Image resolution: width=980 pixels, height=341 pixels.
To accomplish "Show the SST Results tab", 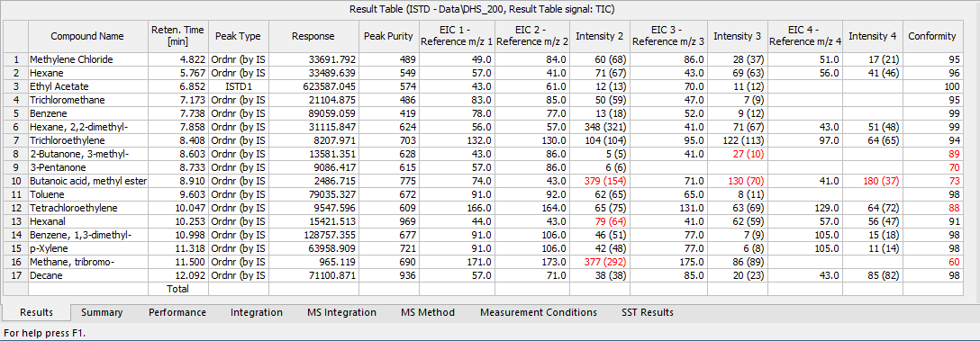I will pyautogui.click(x=647, y=312).
